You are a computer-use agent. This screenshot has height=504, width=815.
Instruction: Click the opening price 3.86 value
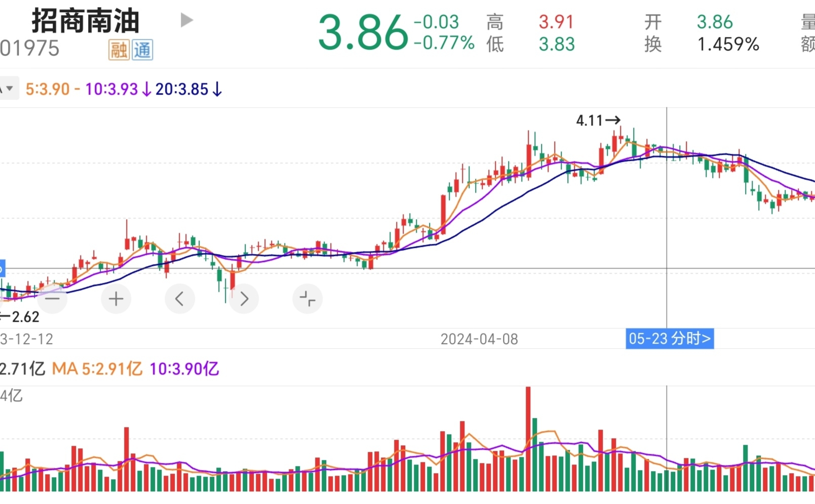point(715,22)
